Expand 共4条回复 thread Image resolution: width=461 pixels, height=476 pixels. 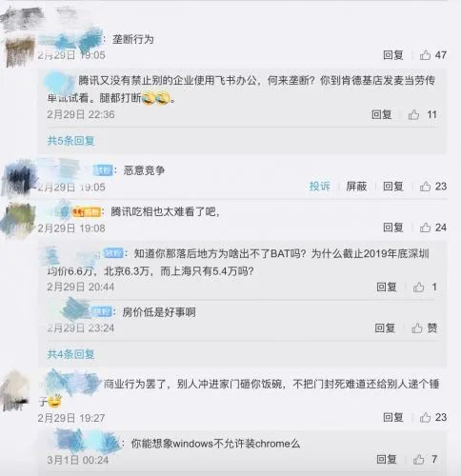tap(70, 354)
